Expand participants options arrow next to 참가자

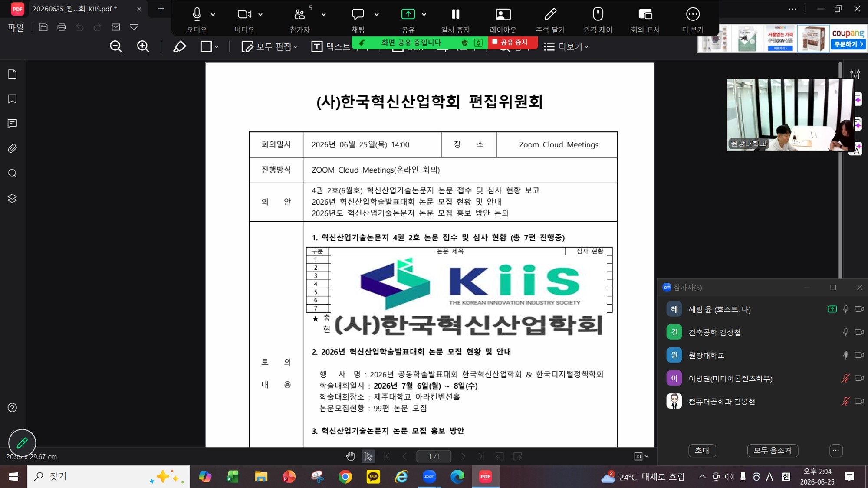click(324, 14)
